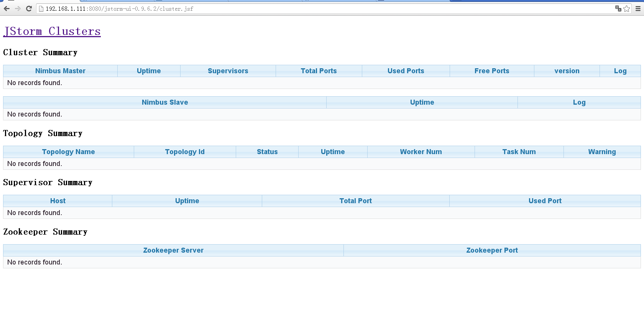Image resolution: width=644 pixels, height=309 pixels.
Task: Click the Host column header
Action: (58, 201)
